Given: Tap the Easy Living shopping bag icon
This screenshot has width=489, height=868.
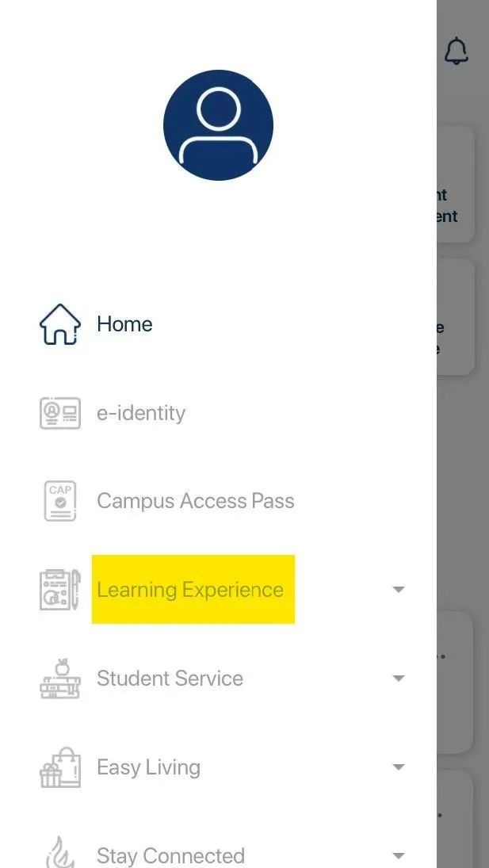Looking at the screenshot, I should tap(59, 767).
